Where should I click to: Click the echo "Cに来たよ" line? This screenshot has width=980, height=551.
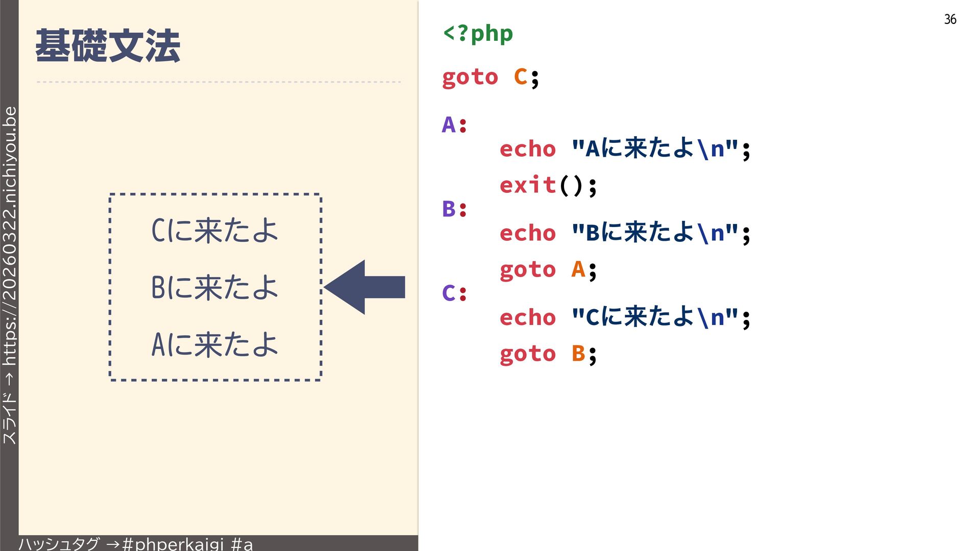click(625, 317)
